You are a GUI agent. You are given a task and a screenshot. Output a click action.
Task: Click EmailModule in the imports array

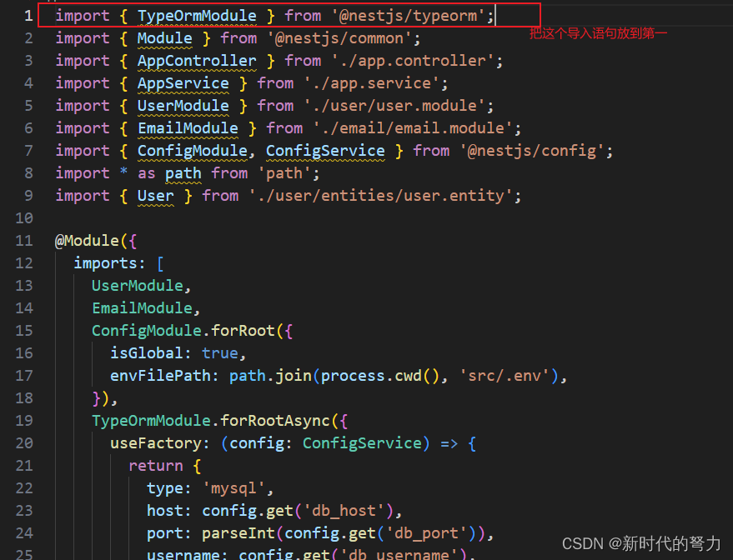[x=142, y=307]
